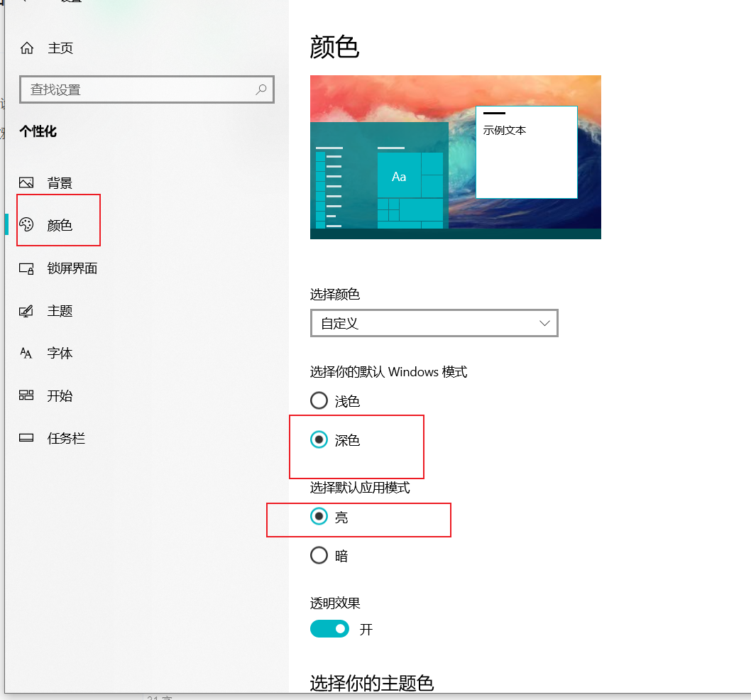The width and height of the screenshot is (751, 700).
Task: Select 颜色 in the sidebar
Action: pos(60,225)
